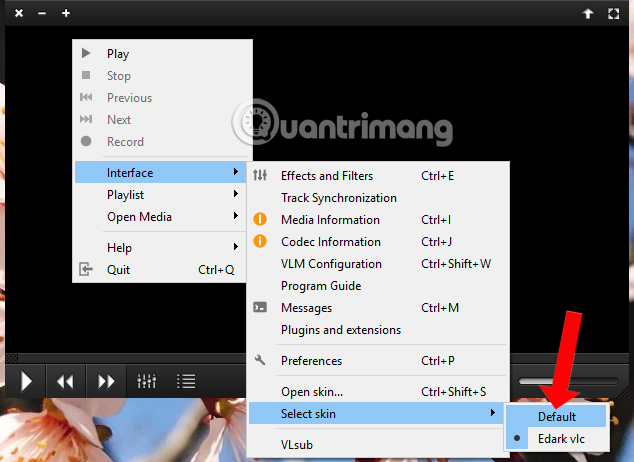Image resolution: width=634 pixels, height=462 pixels.
Task: Click the Ctrl+Q shortcut text
Action: [x=216, y=270]
